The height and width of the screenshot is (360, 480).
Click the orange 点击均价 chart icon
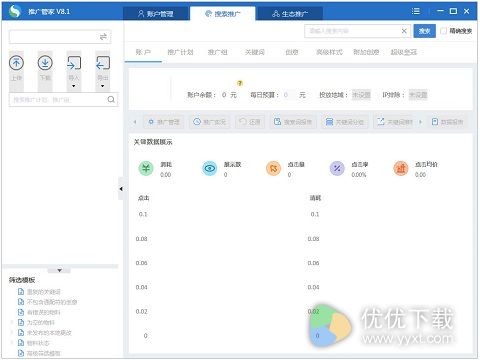click(x=401, y=168)
